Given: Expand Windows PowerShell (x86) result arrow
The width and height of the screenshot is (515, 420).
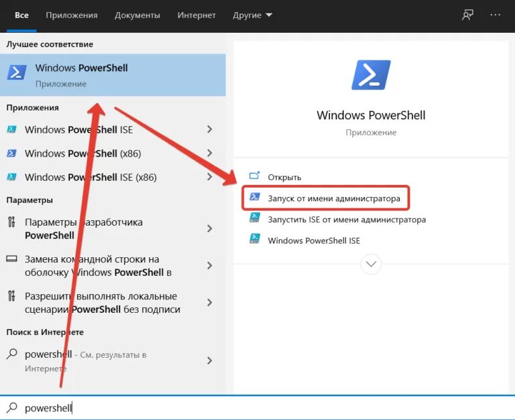Looking at the screenshot, I should [x=209, y=153].
